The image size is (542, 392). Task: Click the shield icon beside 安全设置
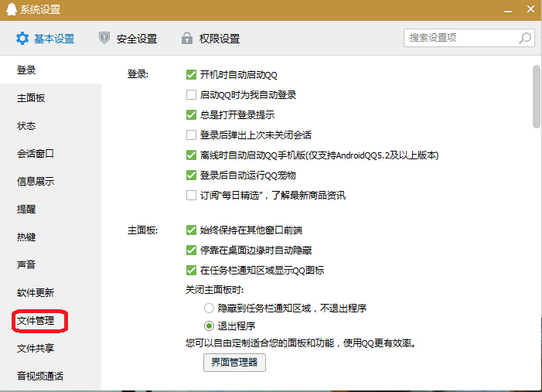coord(104,38)
